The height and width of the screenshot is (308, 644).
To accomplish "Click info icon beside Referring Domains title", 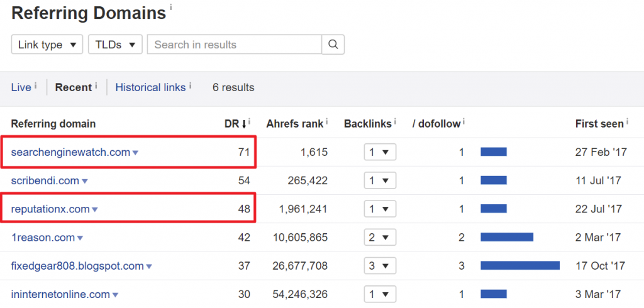I will coord(171,8).
